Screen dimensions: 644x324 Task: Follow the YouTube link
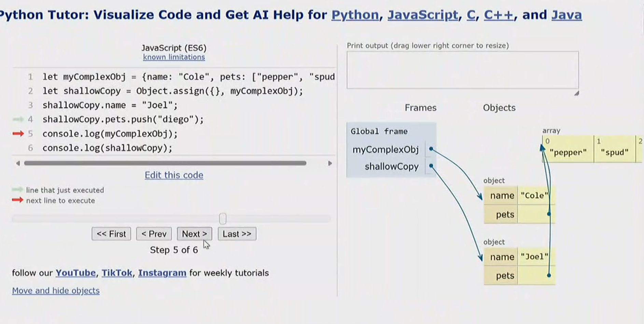tap(75, 273)
